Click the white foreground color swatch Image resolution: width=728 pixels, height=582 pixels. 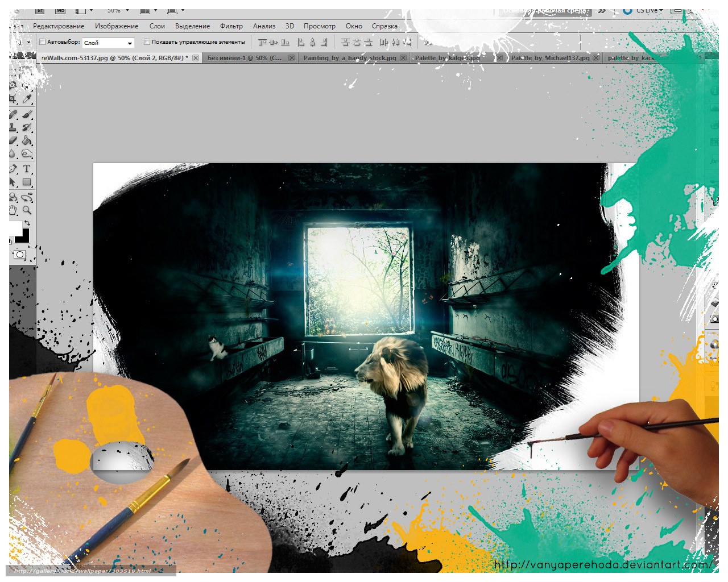click(x=14, y=228)
